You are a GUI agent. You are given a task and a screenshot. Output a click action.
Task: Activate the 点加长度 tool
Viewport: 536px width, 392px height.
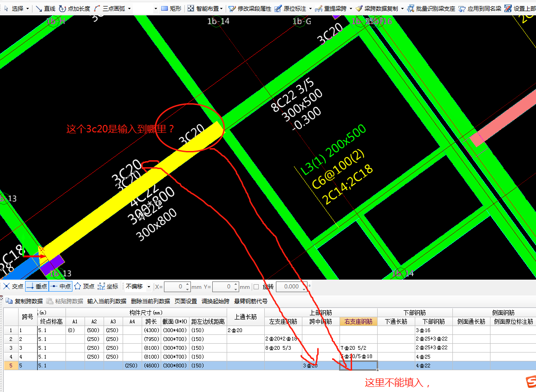pyautogui.click(x=74, y=8)
